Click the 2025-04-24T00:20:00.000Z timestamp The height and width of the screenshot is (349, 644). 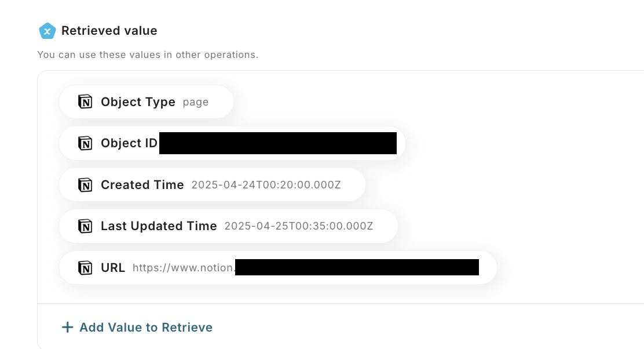[266, 185]
